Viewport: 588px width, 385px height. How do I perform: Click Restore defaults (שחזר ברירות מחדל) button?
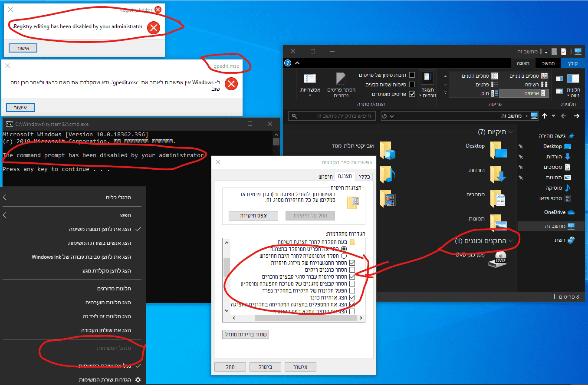pyautogui.click(x=246, y=334)
